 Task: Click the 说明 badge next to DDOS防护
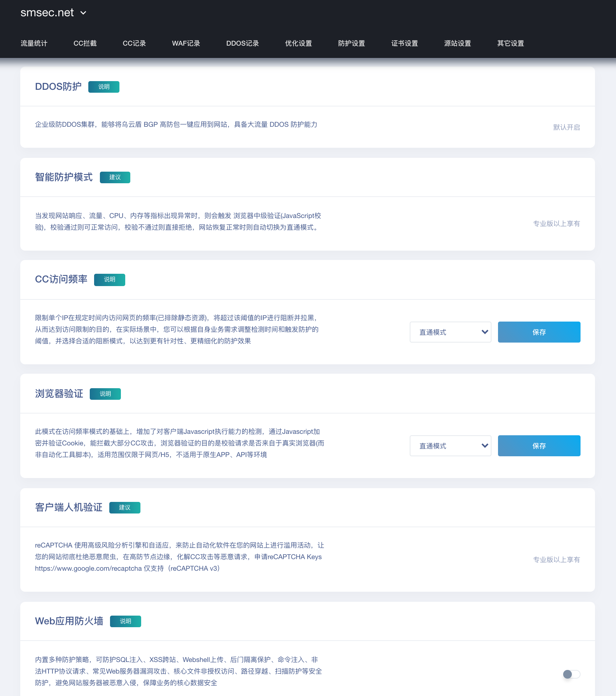click(104, 87)
